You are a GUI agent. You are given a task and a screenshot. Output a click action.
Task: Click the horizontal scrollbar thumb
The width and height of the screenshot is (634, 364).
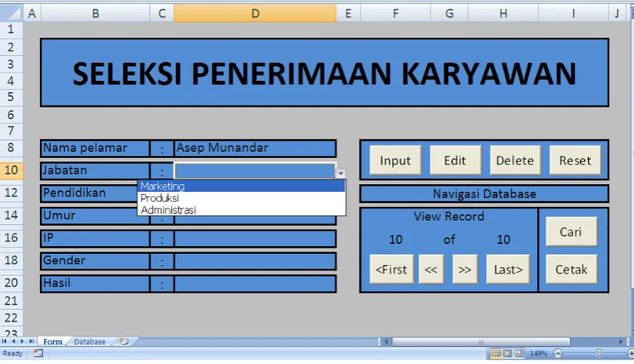pyautogui.click(x=481, y=342)
